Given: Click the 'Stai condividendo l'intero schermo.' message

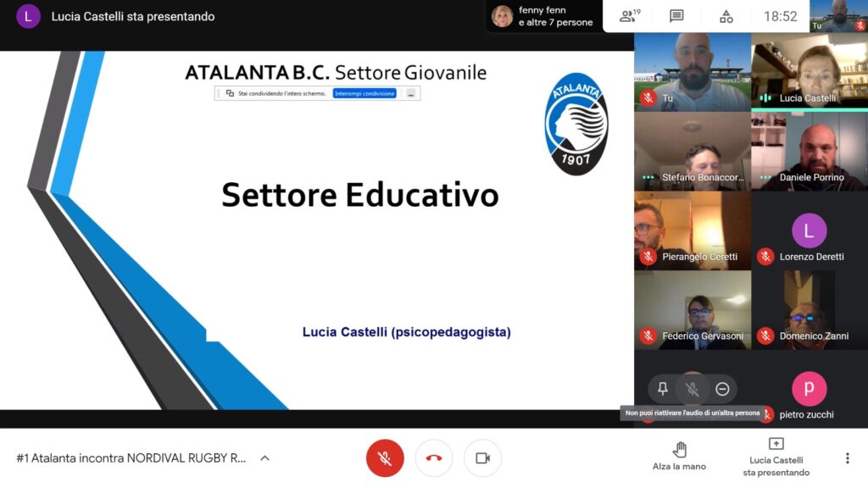Looking at the screenshot, I should pyautogui.click(x=281, y=93).
